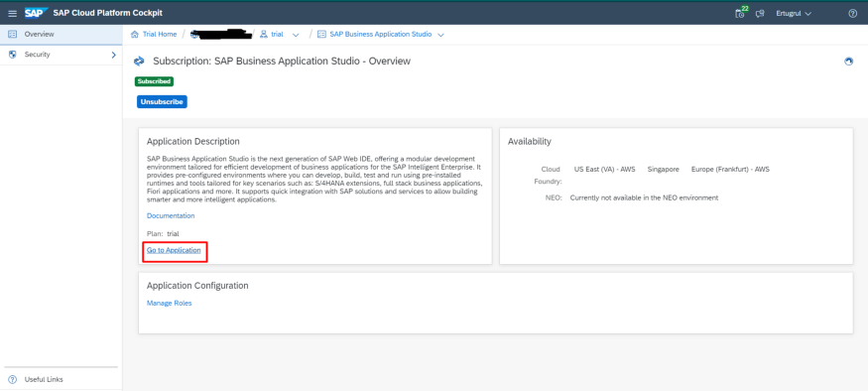Viewport: 868px width, 391px height.
Task: Open Manage Roles link
Action: pyautogui.click(x=170, y=303)
